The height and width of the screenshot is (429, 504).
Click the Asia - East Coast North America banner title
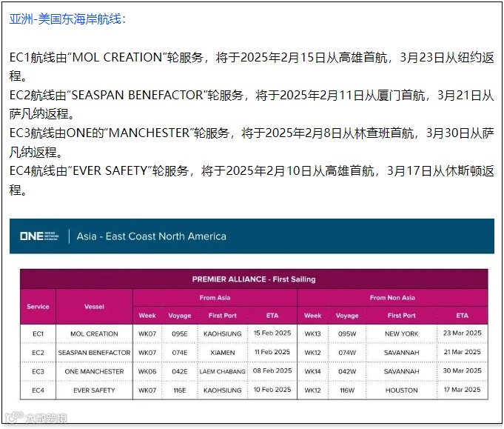(x=152, y=236)
